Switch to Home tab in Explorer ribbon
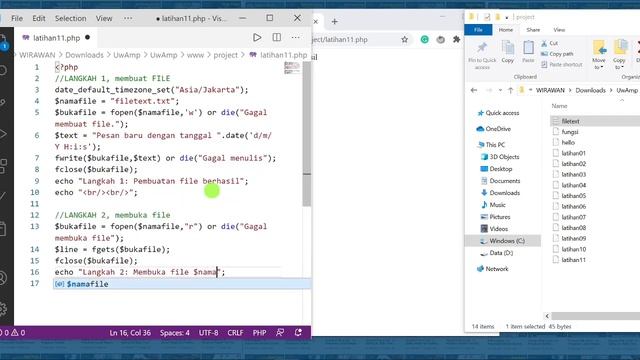The height and width of the screenshot is (360, 640). [506, 30]
